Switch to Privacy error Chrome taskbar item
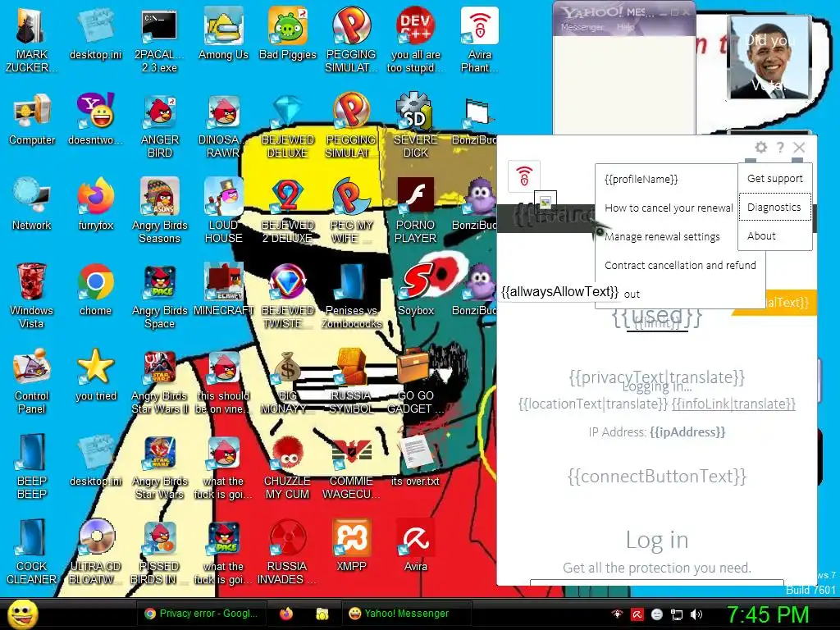 (202, 614)
